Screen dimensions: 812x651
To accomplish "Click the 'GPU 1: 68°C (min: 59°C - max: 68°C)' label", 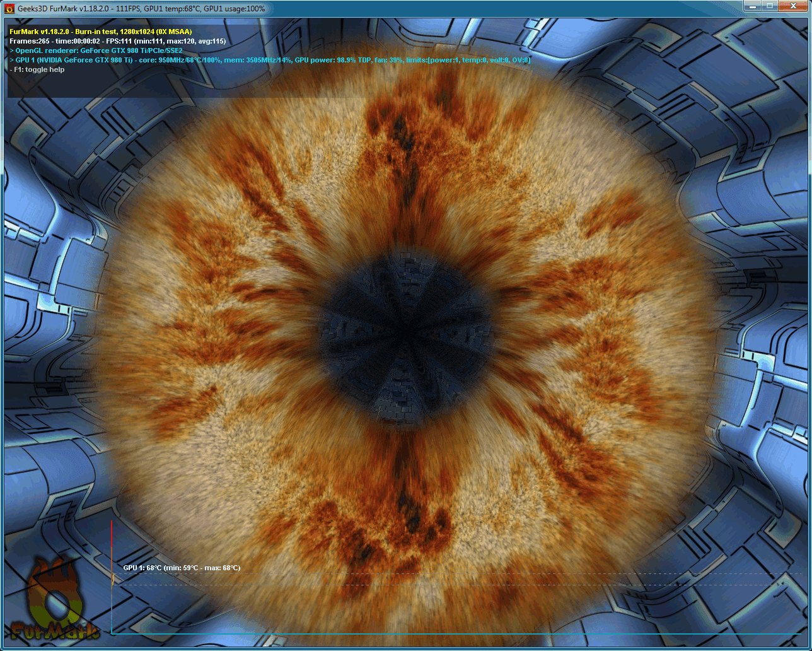I will click(182, 568).
